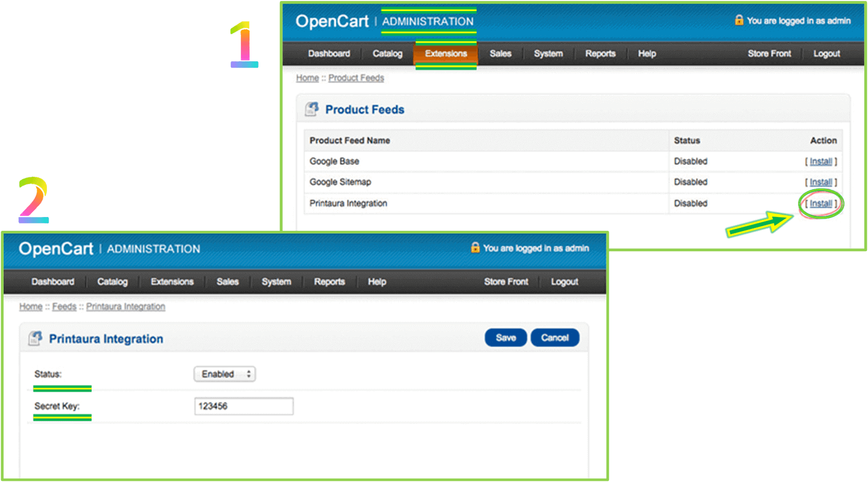Click the Product Feed Name column header
This screenshot has height=482, width=868.
coord(350,140)
